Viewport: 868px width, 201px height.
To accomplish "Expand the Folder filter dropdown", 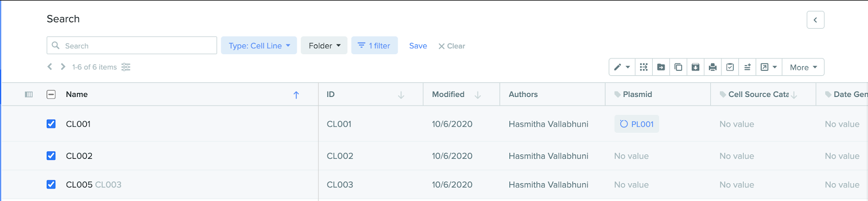I will pos(324,46).
